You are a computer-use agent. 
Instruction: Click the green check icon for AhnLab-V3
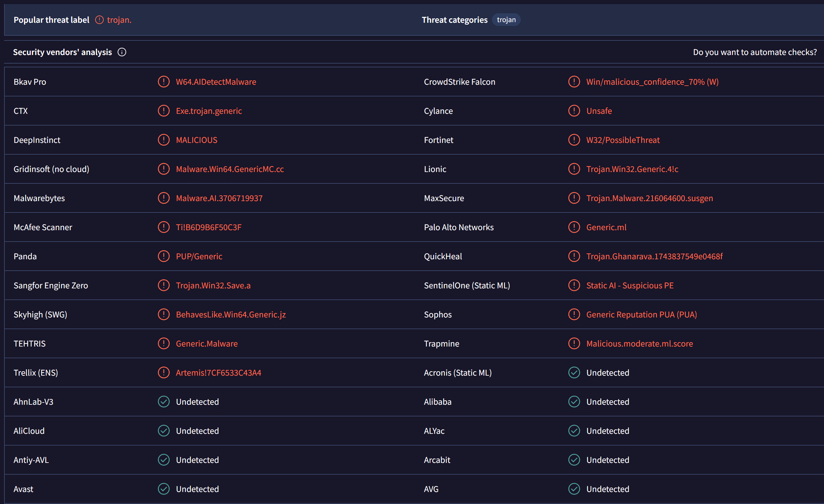[x=163, y=401]
